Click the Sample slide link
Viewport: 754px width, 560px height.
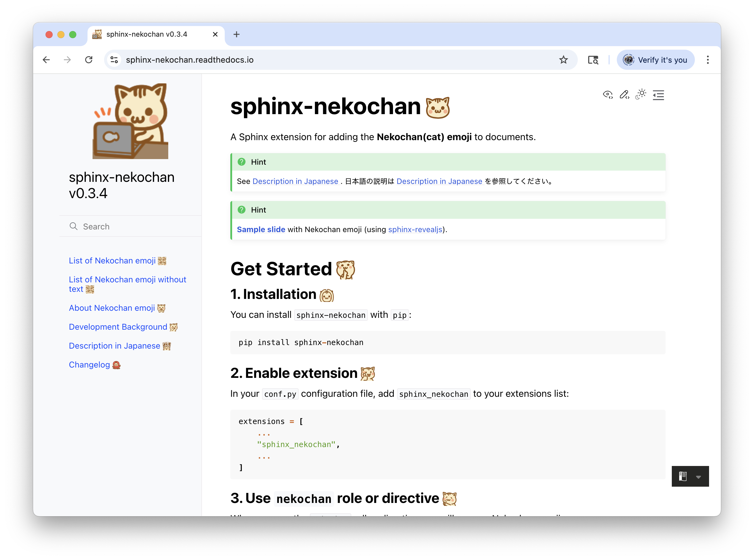click(x=261, y=229)
